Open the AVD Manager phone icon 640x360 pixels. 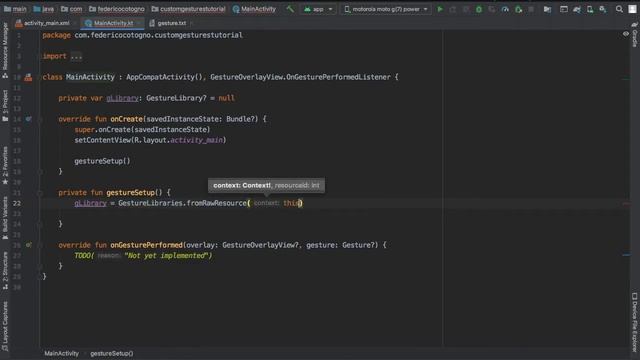coord(590,9)
